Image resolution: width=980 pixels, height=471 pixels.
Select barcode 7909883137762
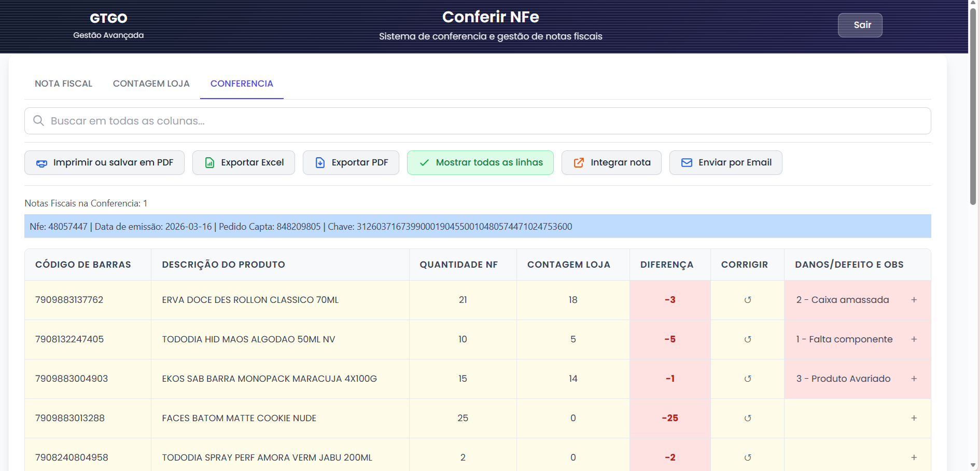69,300
